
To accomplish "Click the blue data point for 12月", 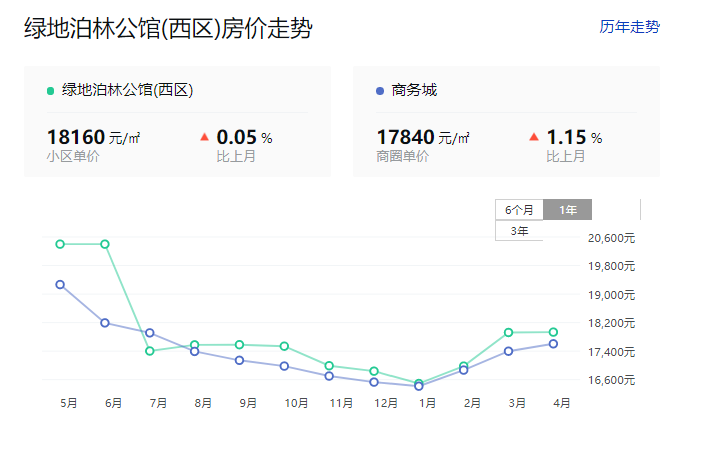I will tap(374, 382).
